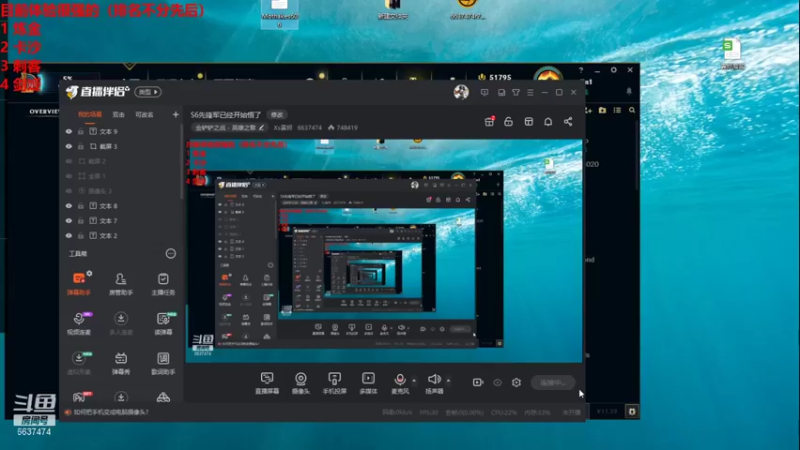This screenshot has width=800, height=450.
Task: Toggle visibility of 文本 9 layer
Action: pos(69,131)
